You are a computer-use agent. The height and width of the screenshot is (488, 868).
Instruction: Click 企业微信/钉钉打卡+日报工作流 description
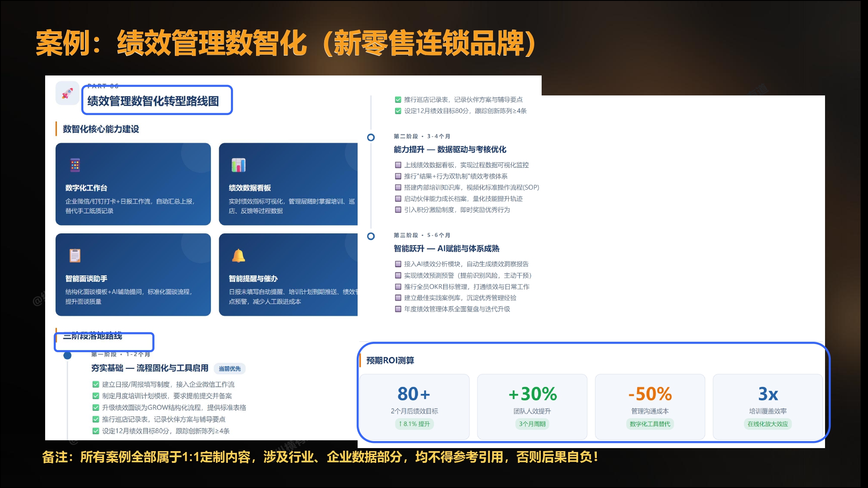(x=130, y=206)
